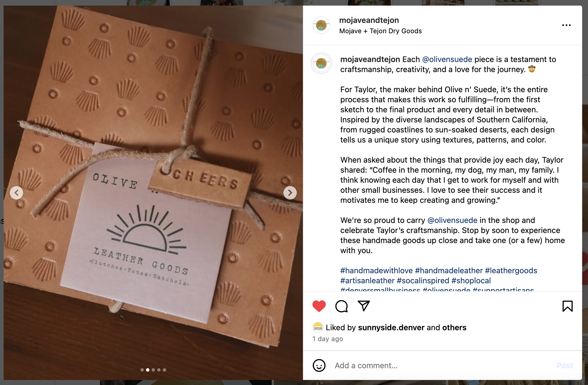588x385 pixels.
Task: Open the mojaveandtejon username in the header
Action: click(369, 20)
